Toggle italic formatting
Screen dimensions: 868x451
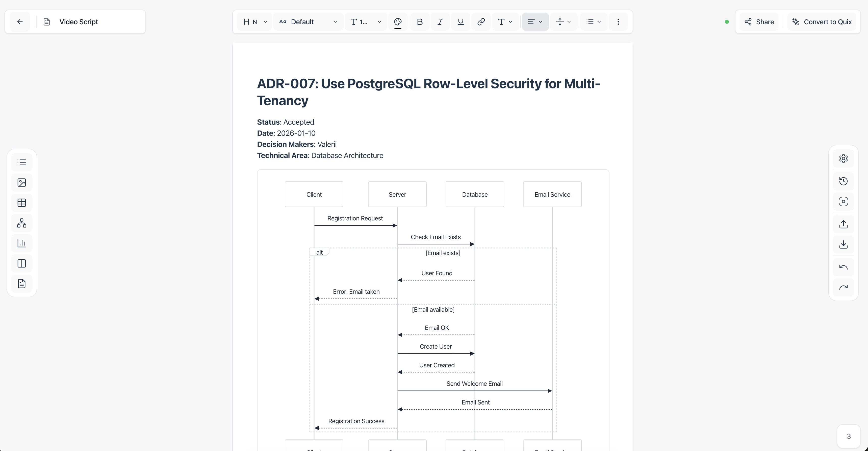pos(440,22)
